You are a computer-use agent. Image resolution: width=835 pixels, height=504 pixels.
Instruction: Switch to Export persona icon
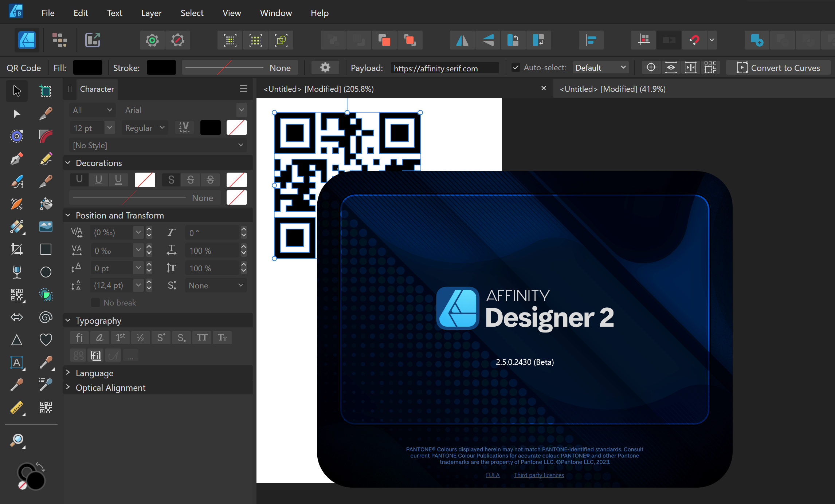pyautogui.click(x=93, y=40)
